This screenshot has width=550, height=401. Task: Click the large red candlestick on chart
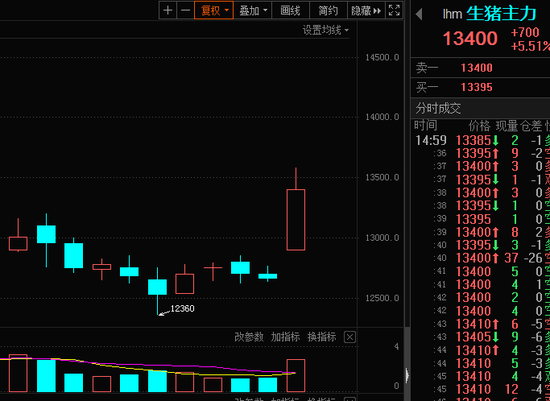[296, 220]
